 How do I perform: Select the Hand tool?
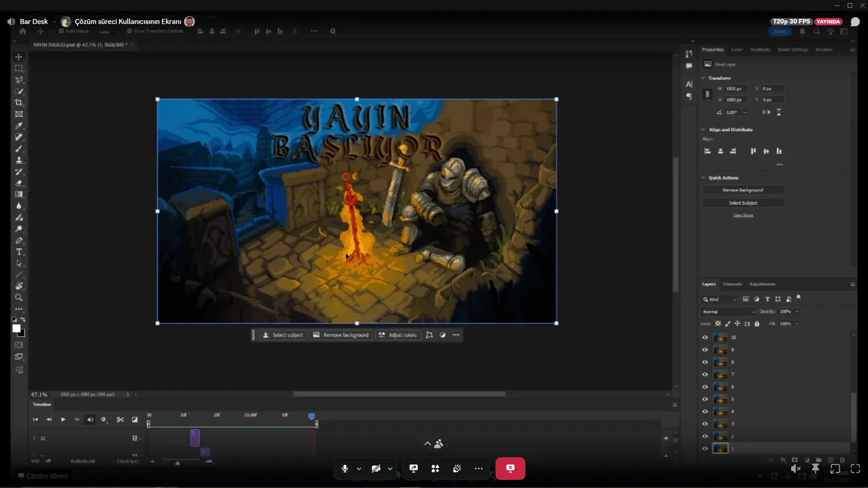coord(19,286)
